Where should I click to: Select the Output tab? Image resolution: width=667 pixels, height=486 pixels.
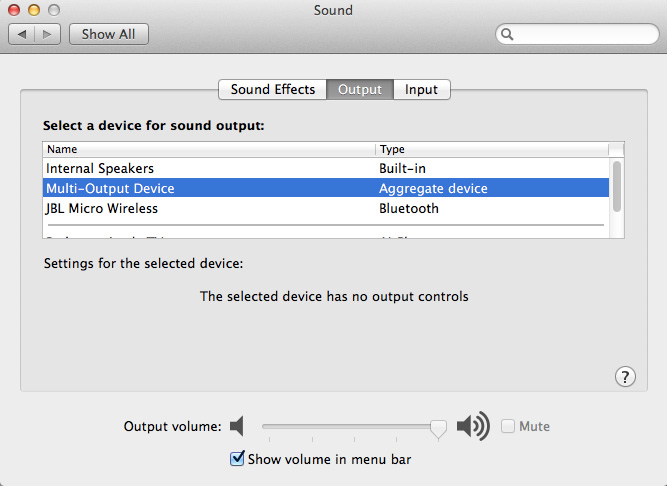(x=360, y=89)
